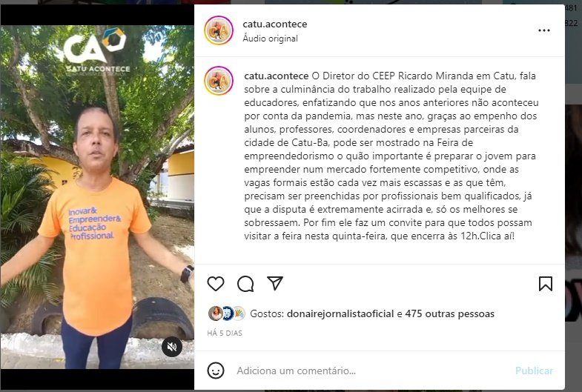Open catu.acontece profile from header username
Viewport: 582px width, 392px height.
point(274,24)
